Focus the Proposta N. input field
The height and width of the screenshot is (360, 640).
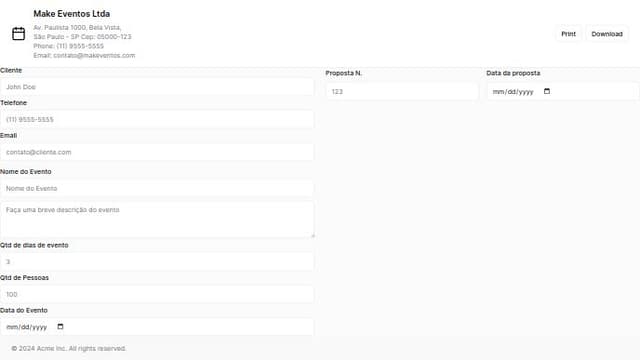point(402,91)
